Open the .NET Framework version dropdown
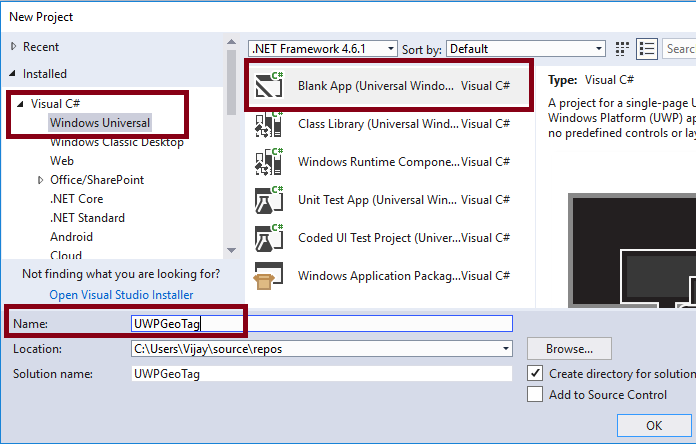Screen dimensions: 696x444 [322, 48]
